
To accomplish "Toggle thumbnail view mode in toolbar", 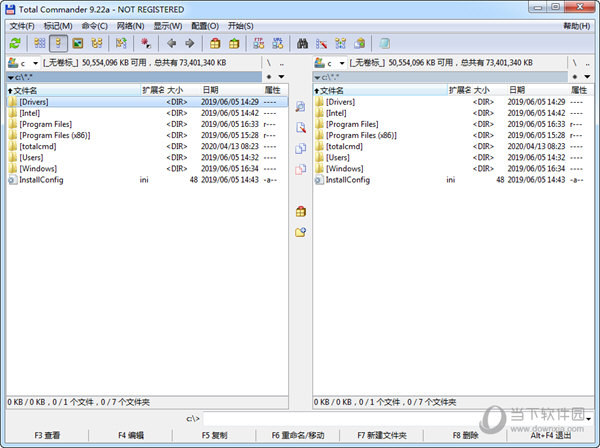I will tap(77, 43).
